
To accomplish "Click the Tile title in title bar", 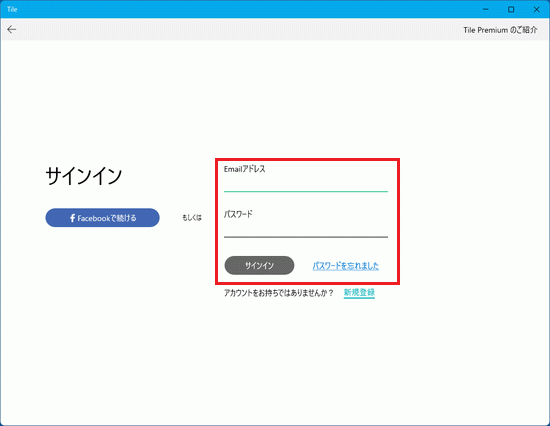I will [x=12, y=9].
